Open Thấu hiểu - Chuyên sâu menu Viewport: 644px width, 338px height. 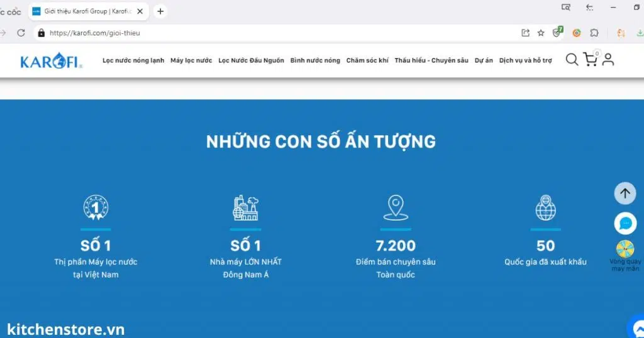coord(431,60)
